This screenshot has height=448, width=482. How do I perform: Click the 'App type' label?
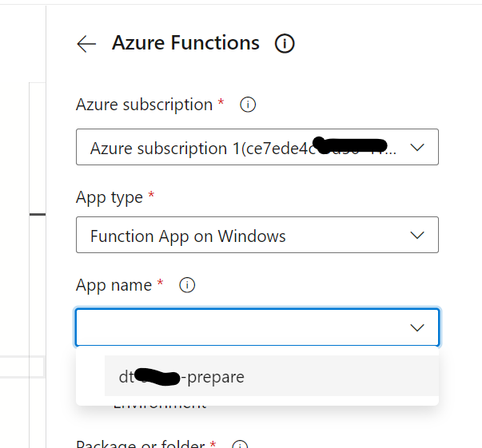point(110,197)
